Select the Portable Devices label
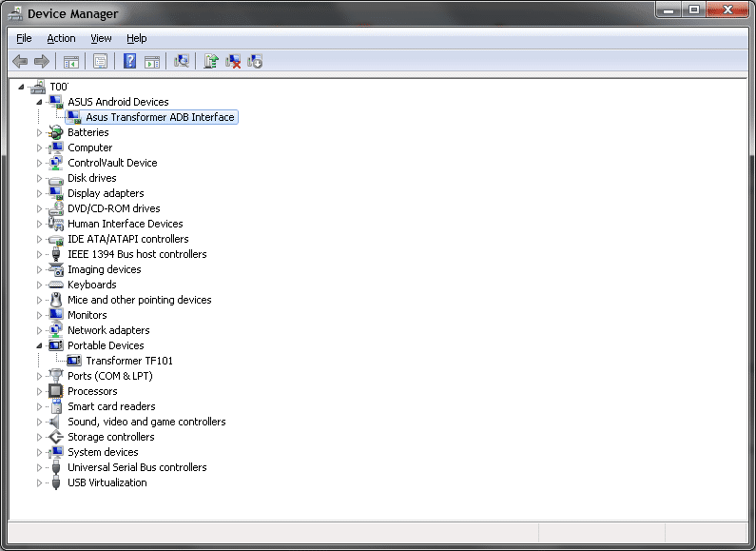 (106, 345)
